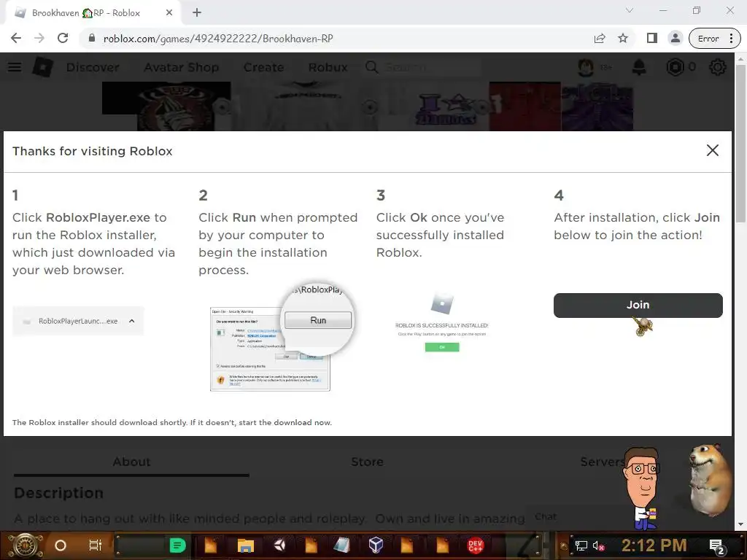Open Unity on taskbar
The height and width of the screenshot is (560, 747).
pos(279,545)
